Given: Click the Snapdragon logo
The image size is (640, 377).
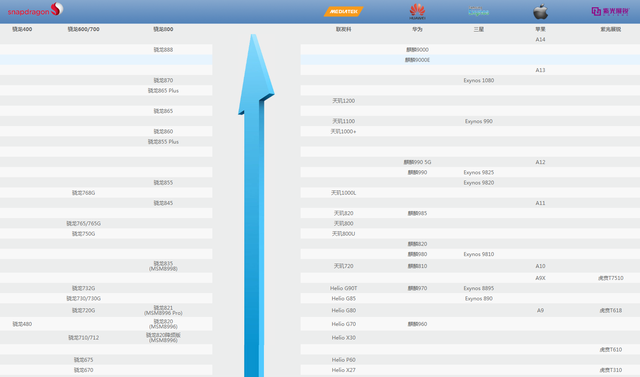Looking at the screenshot, I should [x=36, y=10].
